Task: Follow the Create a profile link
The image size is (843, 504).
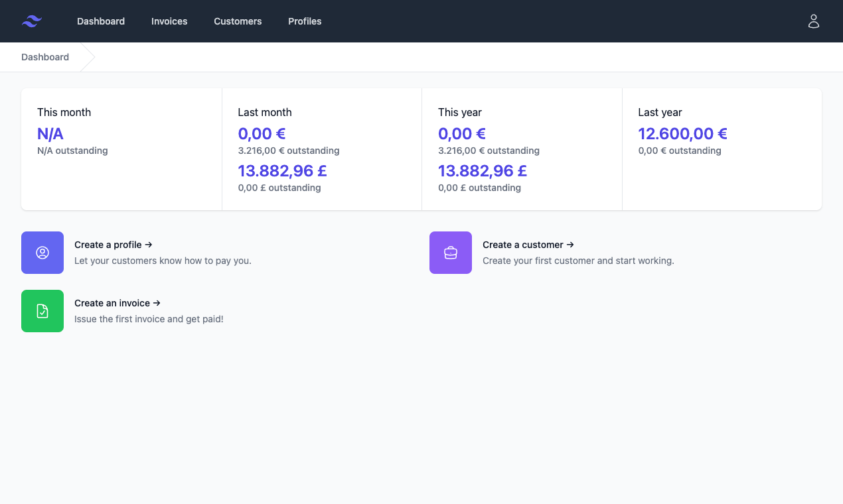Action: (114, 245)
